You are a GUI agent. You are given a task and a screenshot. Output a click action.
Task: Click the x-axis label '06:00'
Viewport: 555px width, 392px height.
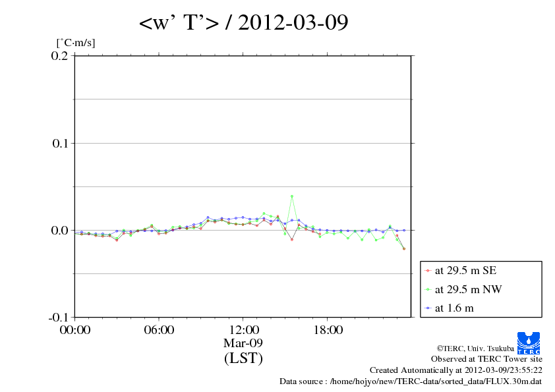coord(159,330)
